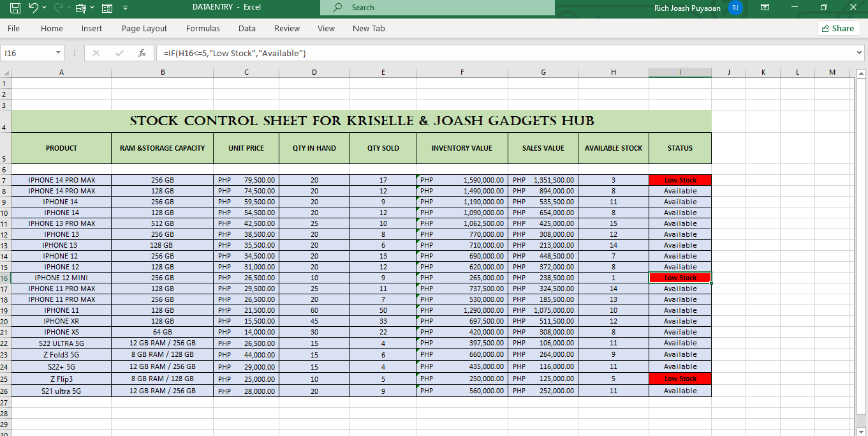Viewport: 868px width, 436px height.
Task: Click quantity sold cell showing 33
Action: coord(383,321)
